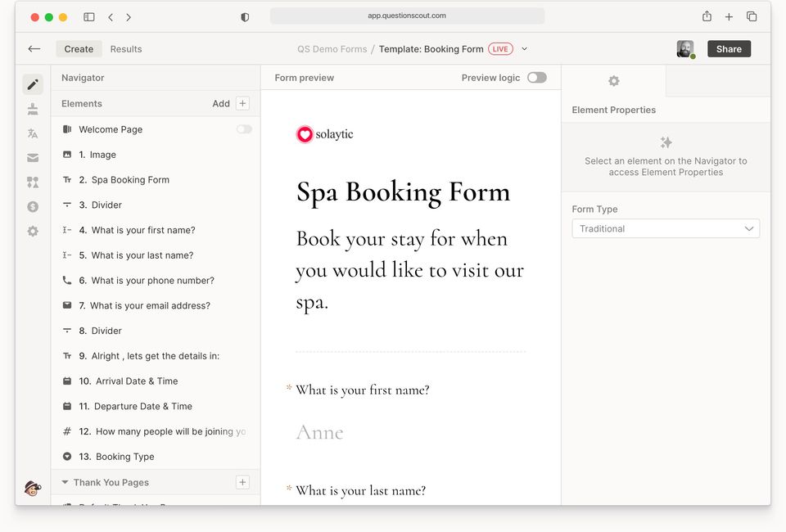786x532 pixels.
Task: Select the pencil edit icon in sidebar
Action: coord(33,84)
